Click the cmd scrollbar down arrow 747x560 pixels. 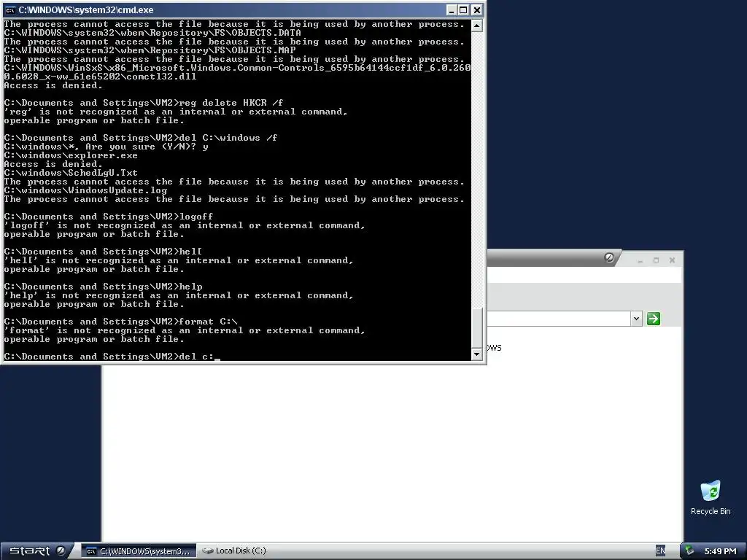(x=477, y=354)
